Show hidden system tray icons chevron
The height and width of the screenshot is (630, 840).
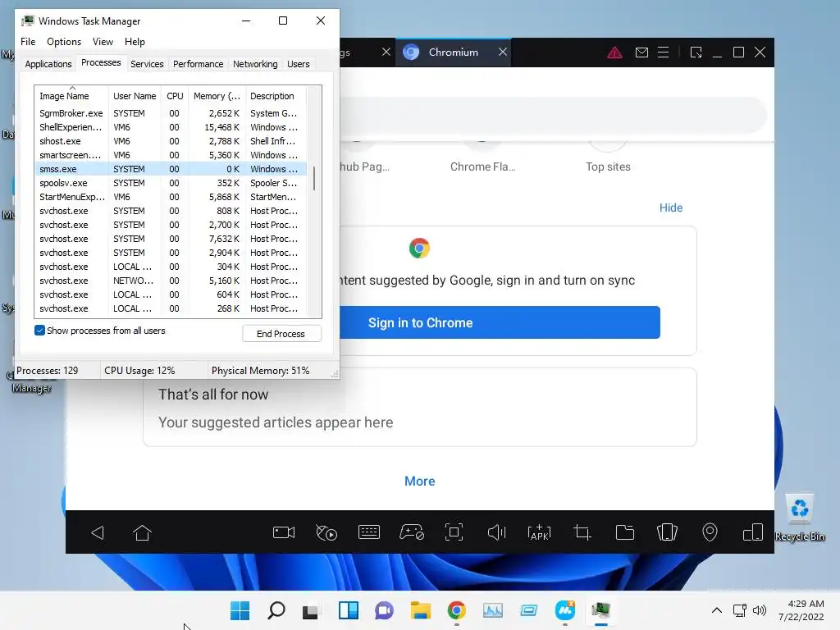click(x=716, y=610)
